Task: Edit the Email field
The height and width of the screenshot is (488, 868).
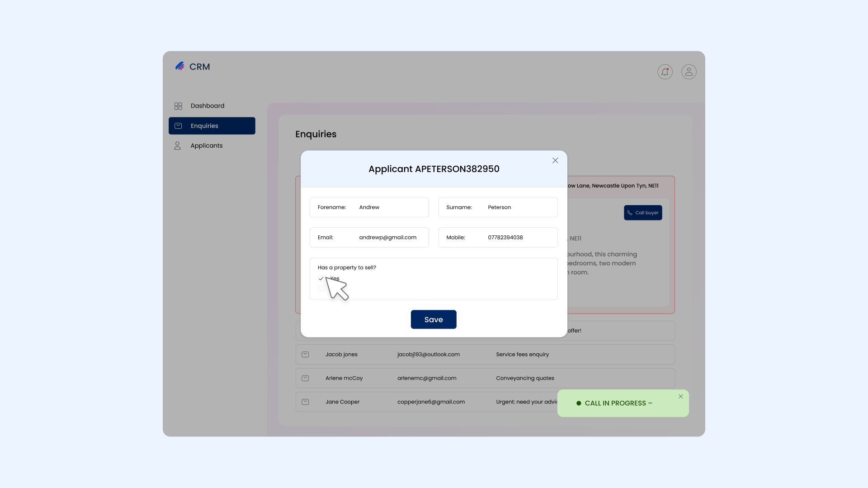Action: [387, 237]
